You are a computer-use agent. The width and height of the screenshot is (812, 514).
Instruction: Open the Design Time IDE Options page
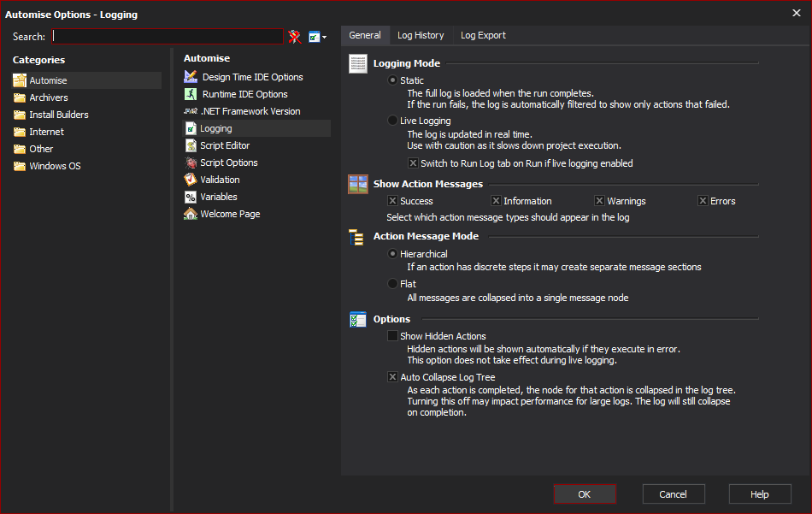[x=253, y=77]
